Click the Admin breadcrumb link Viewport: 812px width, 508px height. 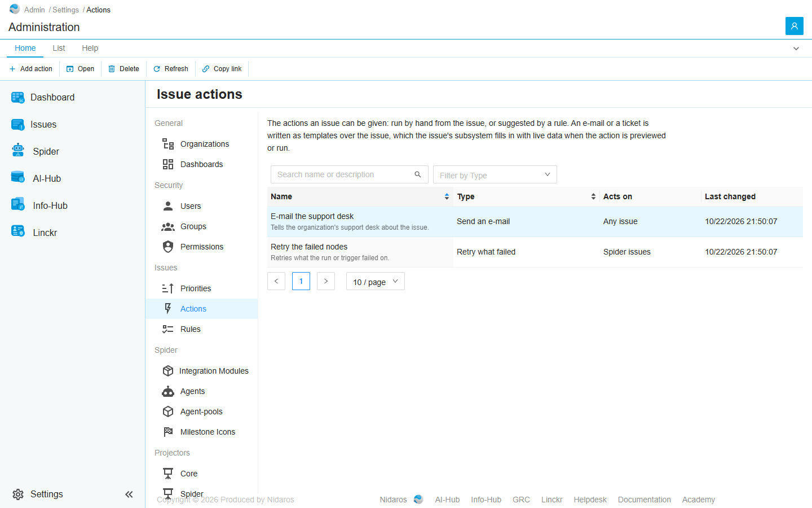(x=34, y=10)
